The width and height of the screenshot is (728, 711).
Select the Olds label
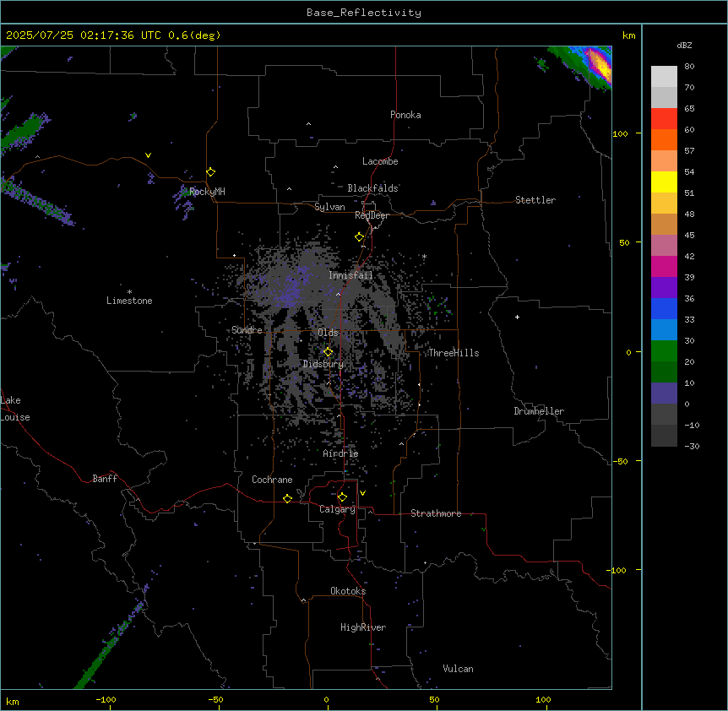click(328, 333)
